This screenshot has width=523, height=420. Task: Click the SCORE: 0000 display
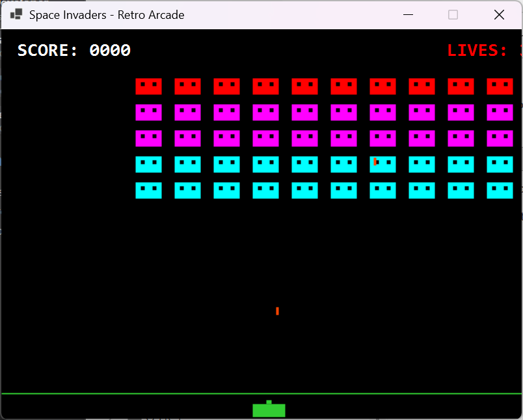coord(74,50)
